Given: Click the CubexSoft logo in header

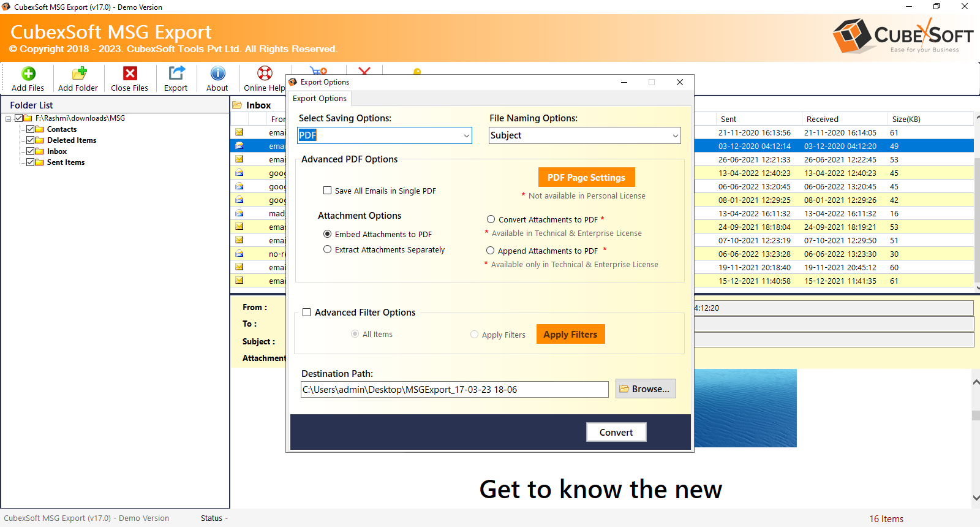Looking at the screenshot, I should point(903,36).
